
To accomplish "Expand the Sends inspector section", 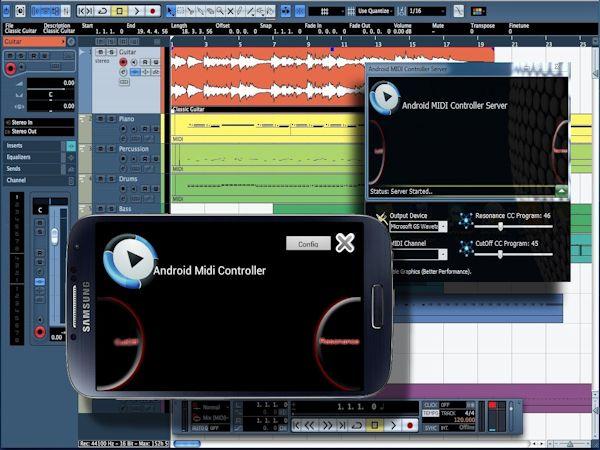I will click(x=33, y=168).
